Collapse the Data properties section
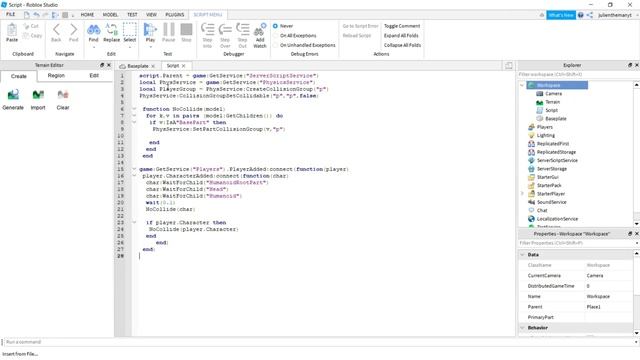Screen dimensions: 640x360 [x=522, y=255]
